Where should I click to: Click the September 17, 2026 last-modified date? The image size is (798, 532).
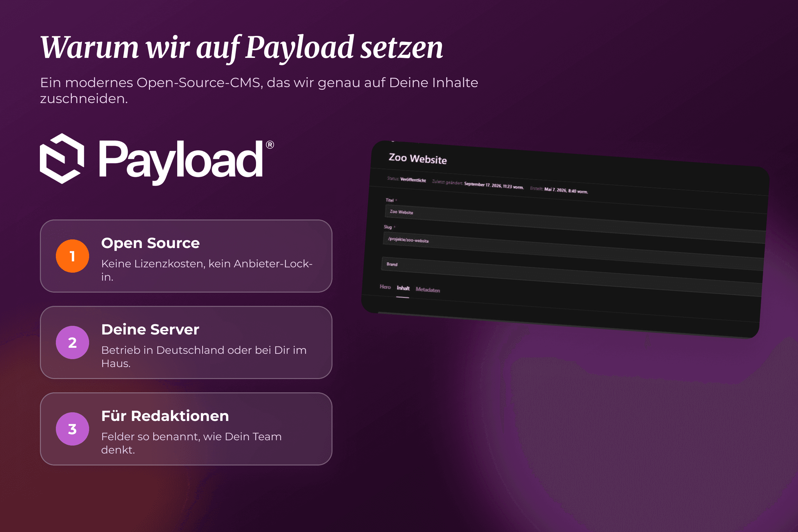point(494,186)
